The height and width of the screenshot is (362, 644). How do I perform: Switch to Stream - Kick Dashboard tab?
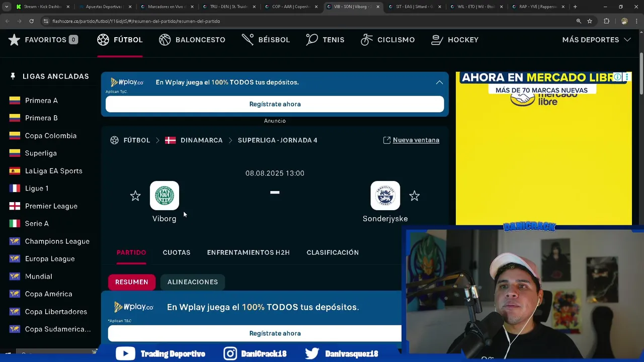[43, 7]
